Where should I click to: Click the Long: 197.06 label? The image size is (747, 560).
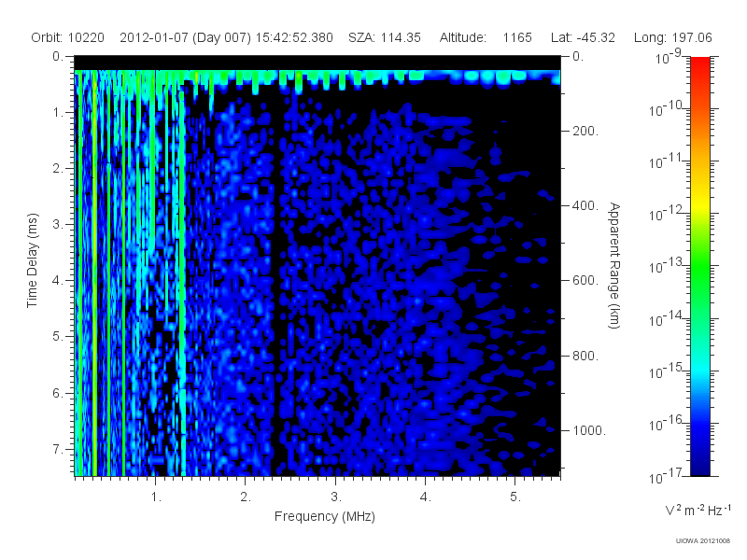[x=672, y=37]
